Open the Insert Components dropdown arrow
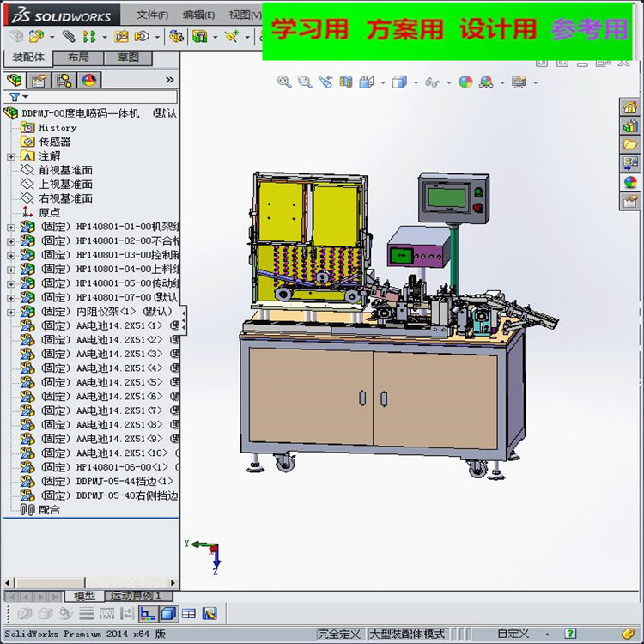This screenshot has height=644, width=644. [x=52, y=38]
